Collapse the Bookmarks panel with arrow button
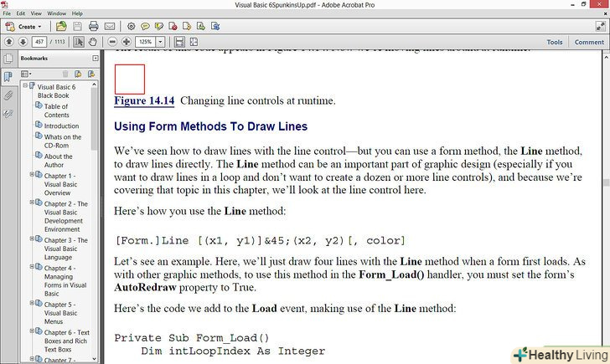610x364 pixels. click(x=96, y=59)
